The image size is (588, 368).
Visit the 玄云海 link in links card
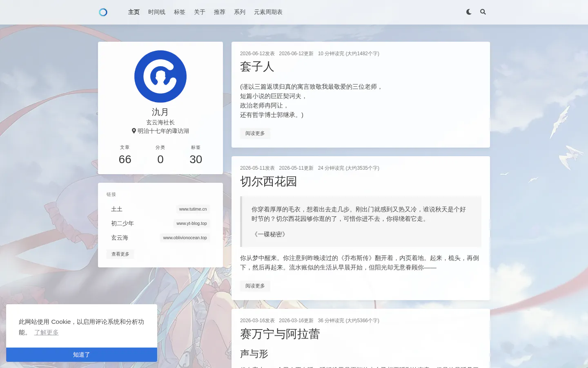[120, 238]
